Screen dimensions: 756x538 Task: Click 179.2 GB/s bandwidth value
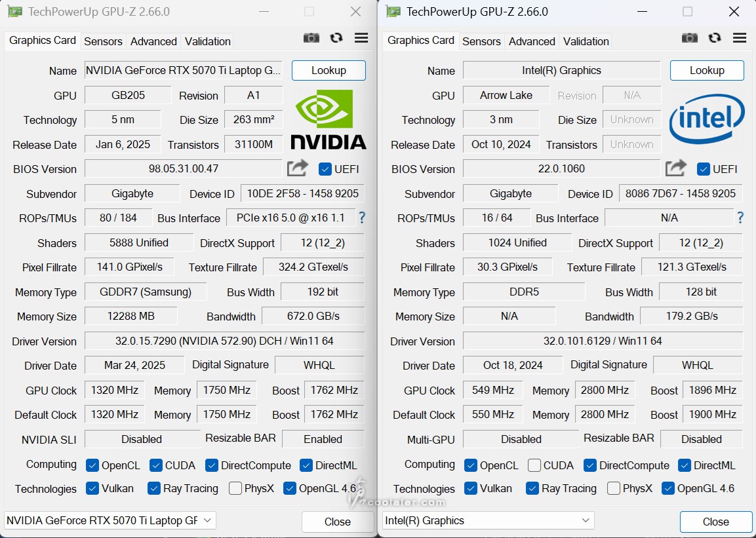pyautogui.click(x=692, y=316)
